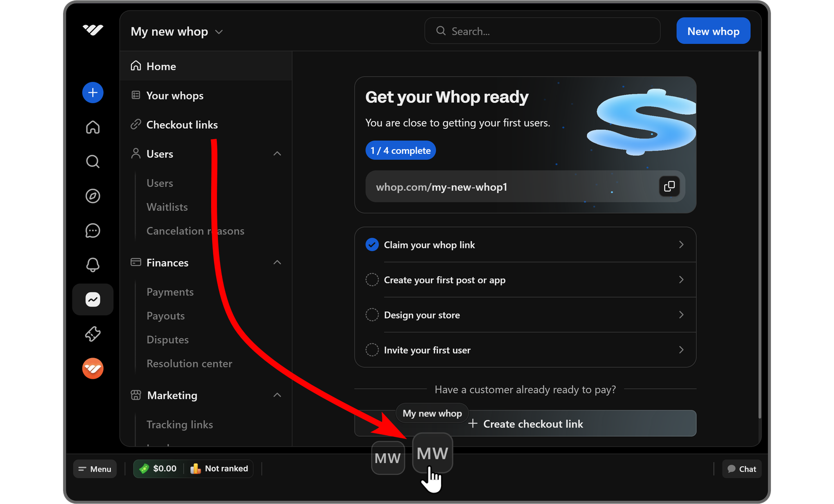The image size is (834, 504).
Task: Click the New whop button
Action: click(x=713, y=31)
